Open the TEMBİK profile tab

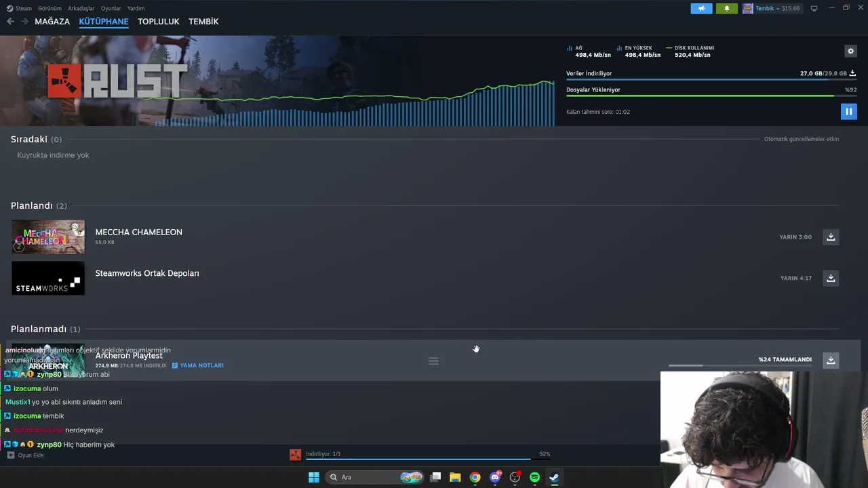[x=203, y=22]
